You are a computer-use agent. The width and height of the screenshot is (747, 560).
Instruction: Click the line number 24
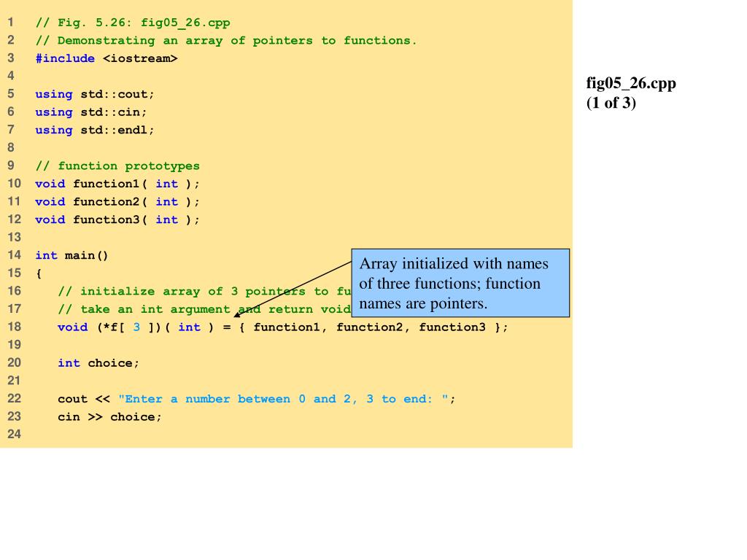pyautogui.click(x=15, y=435)
